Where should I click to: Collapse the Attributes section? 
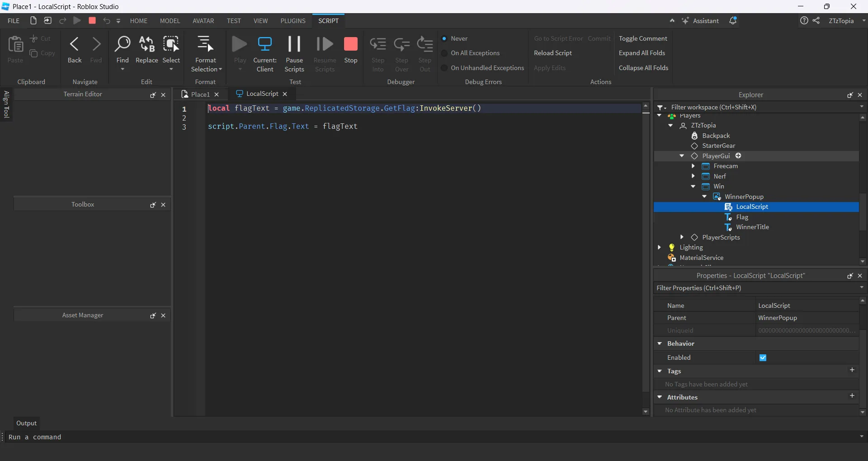660,397
